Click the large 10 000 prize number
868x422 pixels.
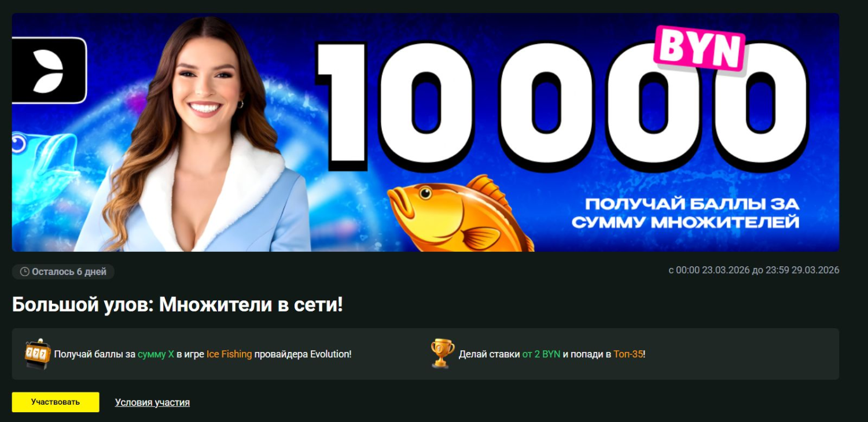[x=561, y=104]
